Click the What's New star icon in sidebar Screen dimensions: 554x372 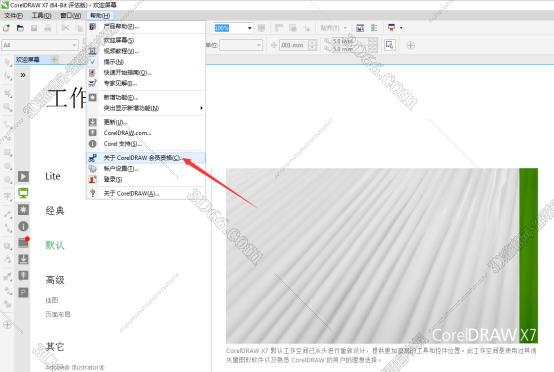click(x=23, y=209)
